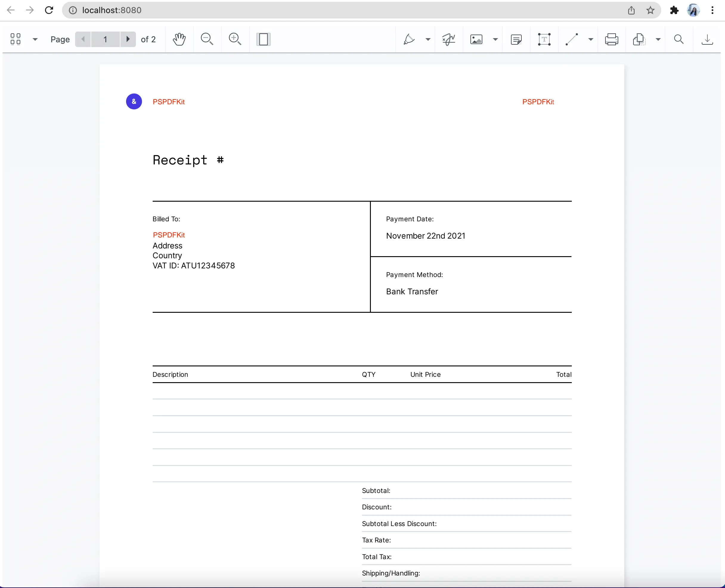Print the document

(x=611, y=39)
